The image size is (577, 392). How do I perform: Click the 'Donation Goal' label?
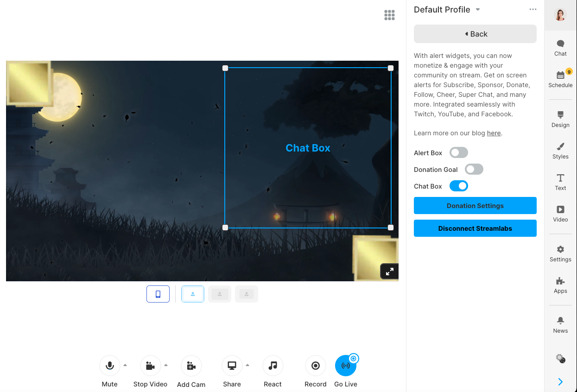coord(436,170)
